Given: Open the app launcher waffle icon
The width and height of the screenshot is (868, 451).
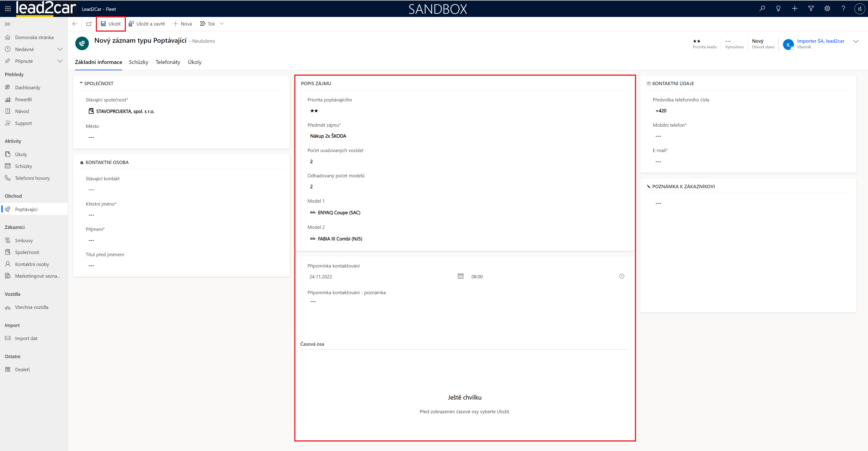Looking at the screenshot, I should [8, 9].
